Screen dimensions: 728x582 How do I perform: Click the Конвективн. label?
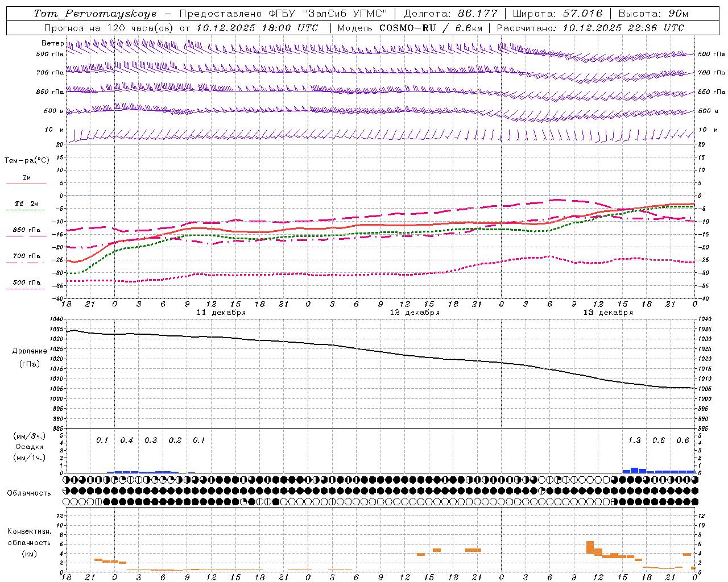(29, 531)
